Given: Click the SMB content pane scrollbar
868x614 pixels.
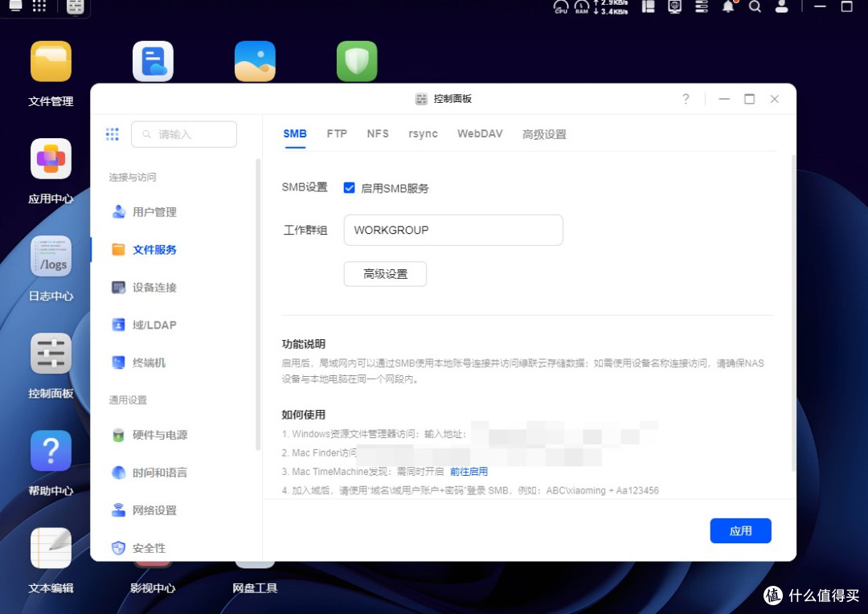Looking at the screenshot, I should tap(793, 313).
